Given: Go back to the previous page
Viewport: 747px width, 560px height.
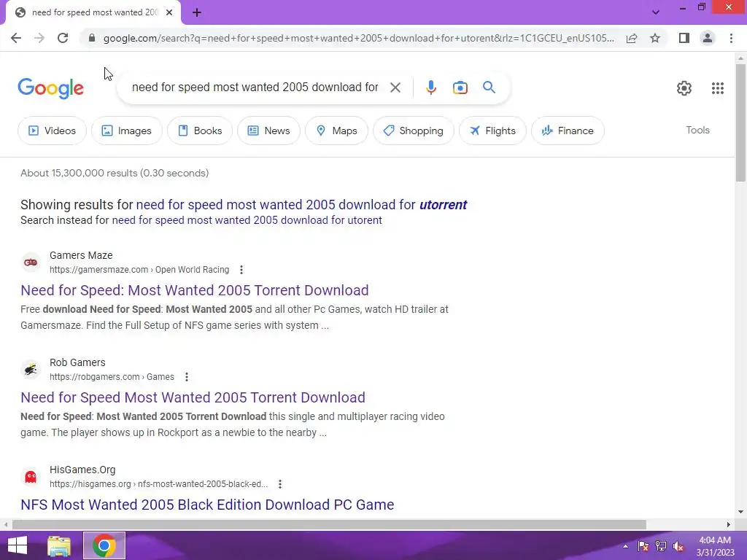Looking at the screenshot, I should pyautogui.click(x=16, y=38).
